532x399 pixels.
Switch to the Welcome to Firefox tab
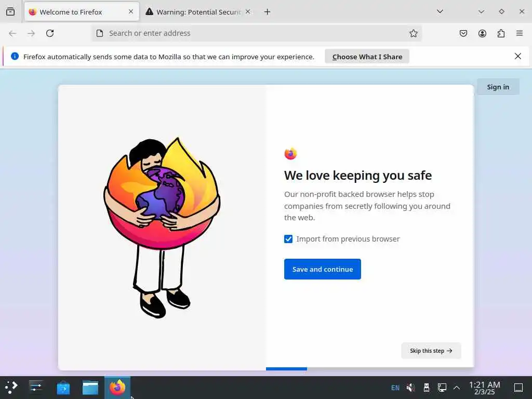point(82,12)
